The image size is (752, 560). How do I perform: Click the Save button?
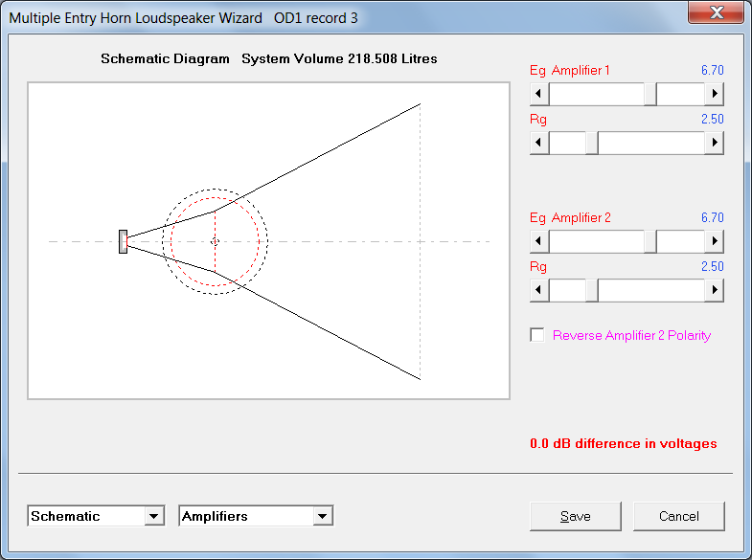tap(576, 516)
